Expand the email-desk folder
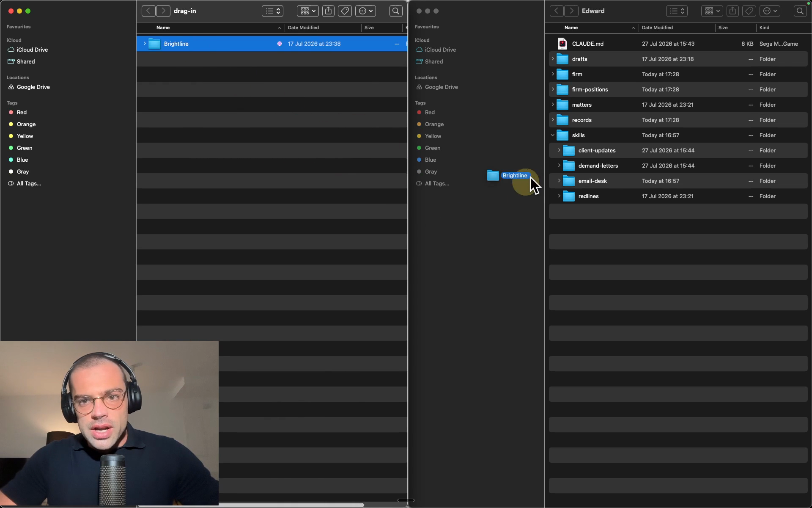The width and height of the screenshot is (812, 508). coord(559,181)
